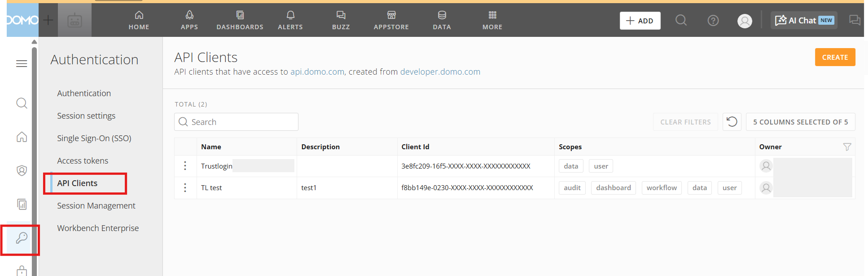The width and height of the screenshot is (868, 276).
Task: Click the shield user icon in the left sidebar
Action: pos(22,170)
